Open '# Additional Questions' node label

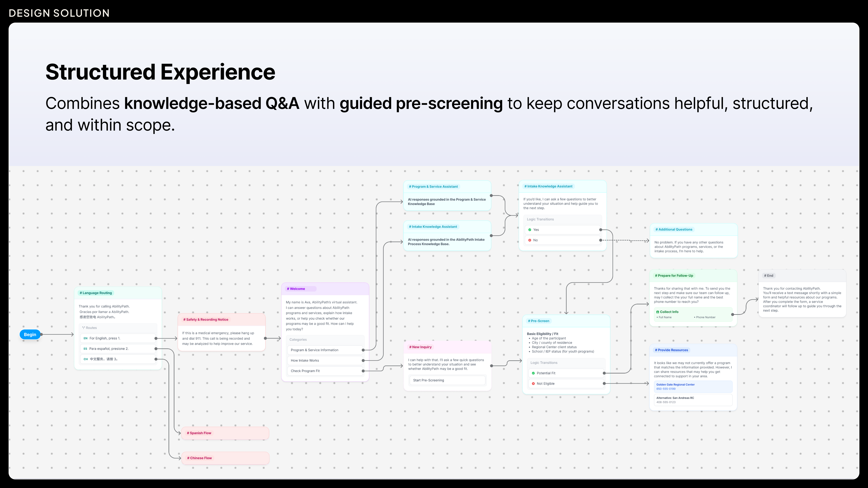pos(674,229)
